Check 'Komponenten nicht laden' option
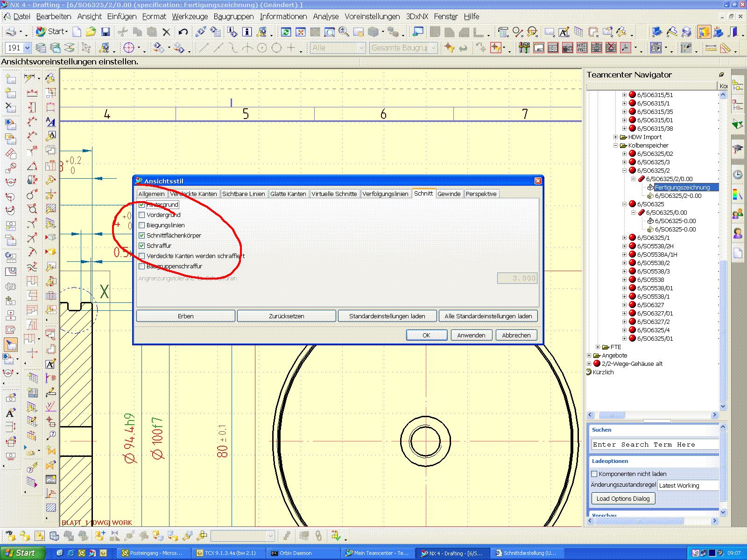747x560 pixels. coord(594,474)
